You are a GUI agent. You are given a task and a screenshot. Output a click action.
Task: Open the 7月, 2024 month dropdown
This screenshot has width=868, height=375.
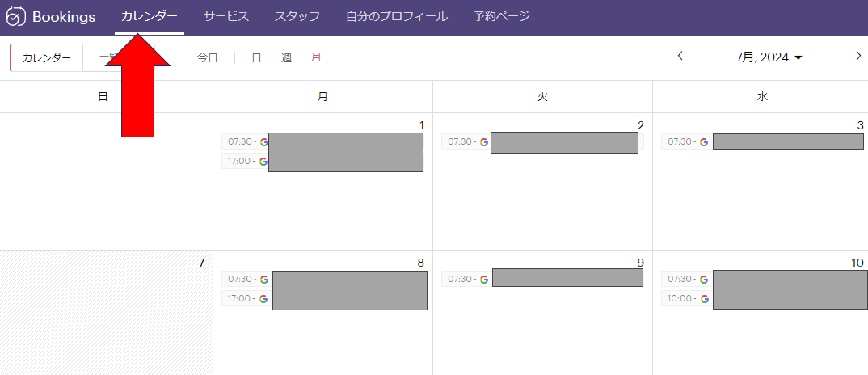pyautogui.click(x=769, y=57)
